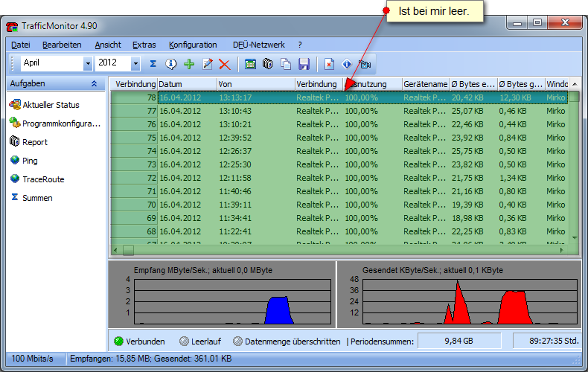This screenshot has width=588, height=372.
Task: Open Report in the Aufgaben pane
Action: click(x=28, y=142)
